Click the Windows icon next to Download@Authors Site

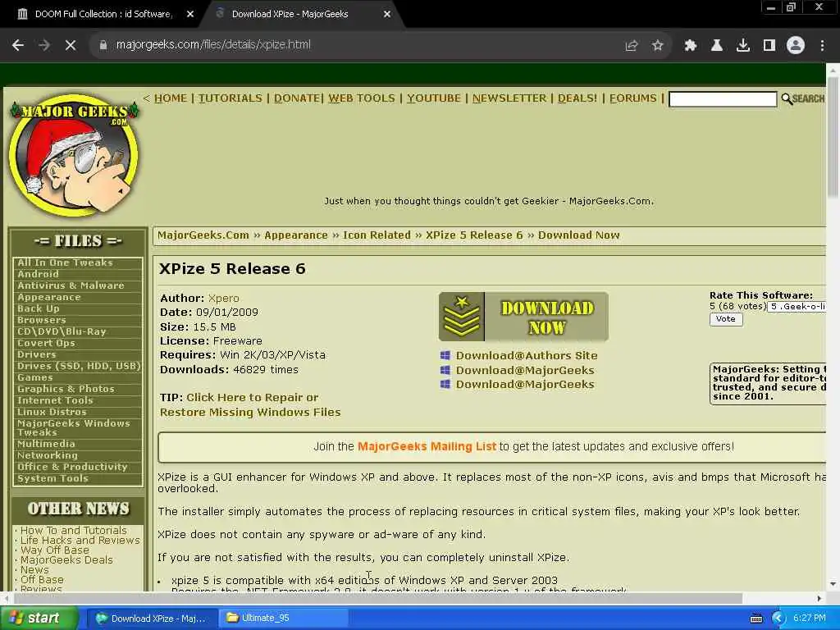445,355
